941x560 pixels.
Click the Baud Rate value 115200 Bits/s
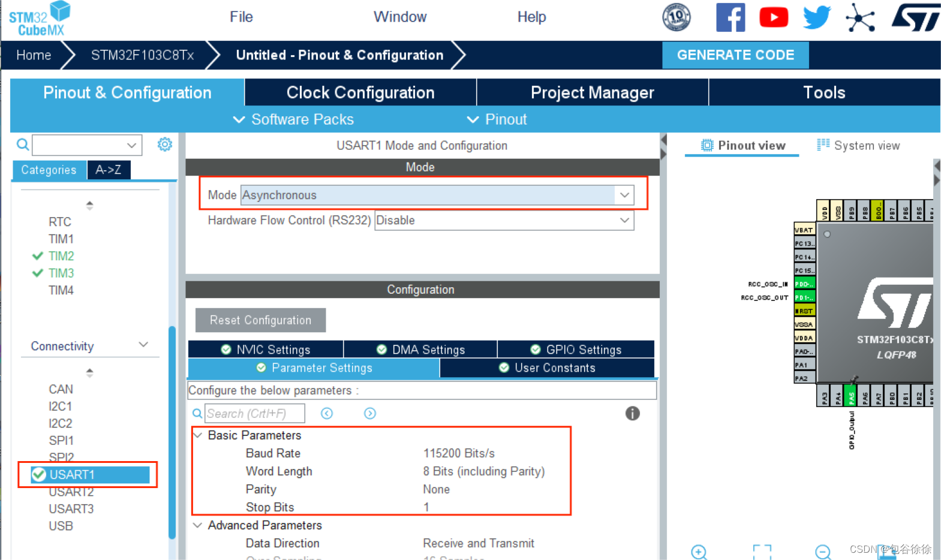coord(459,453)
